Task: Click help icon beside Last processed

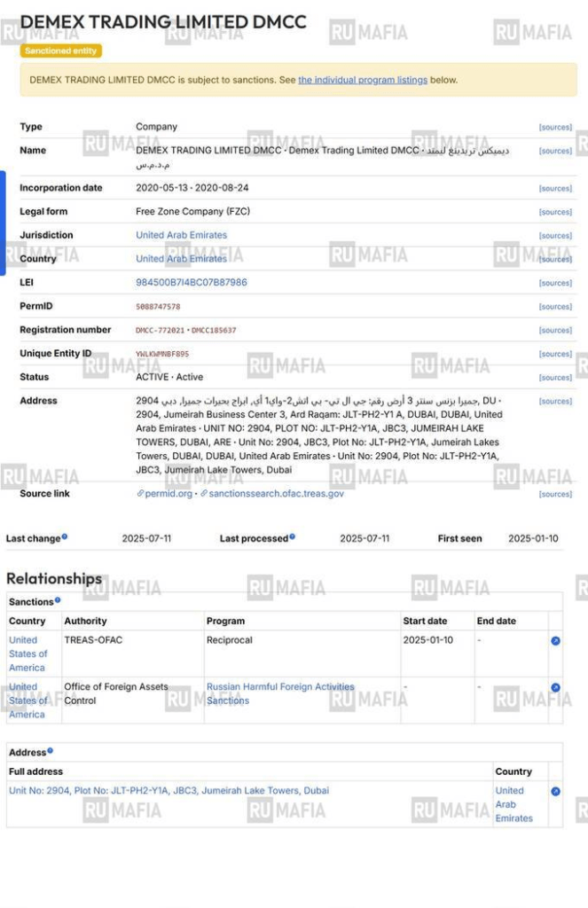Action: coord(293,537)
